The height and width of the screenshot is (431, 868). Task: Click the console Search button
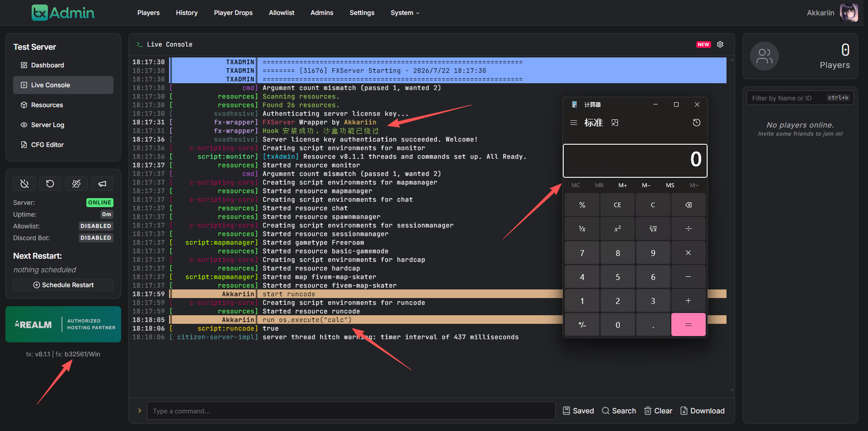pyautogui.click(x=619, y=411)
